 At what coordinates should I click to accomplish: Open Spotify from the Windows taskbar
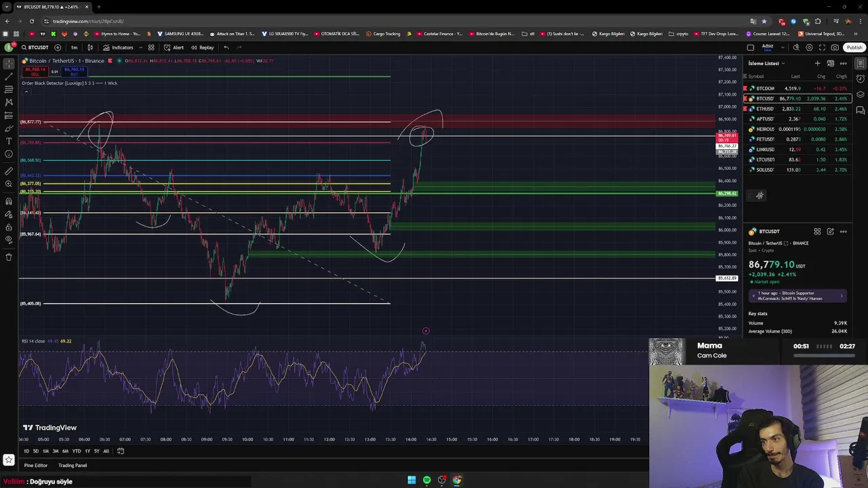click(x=427, y=480)
